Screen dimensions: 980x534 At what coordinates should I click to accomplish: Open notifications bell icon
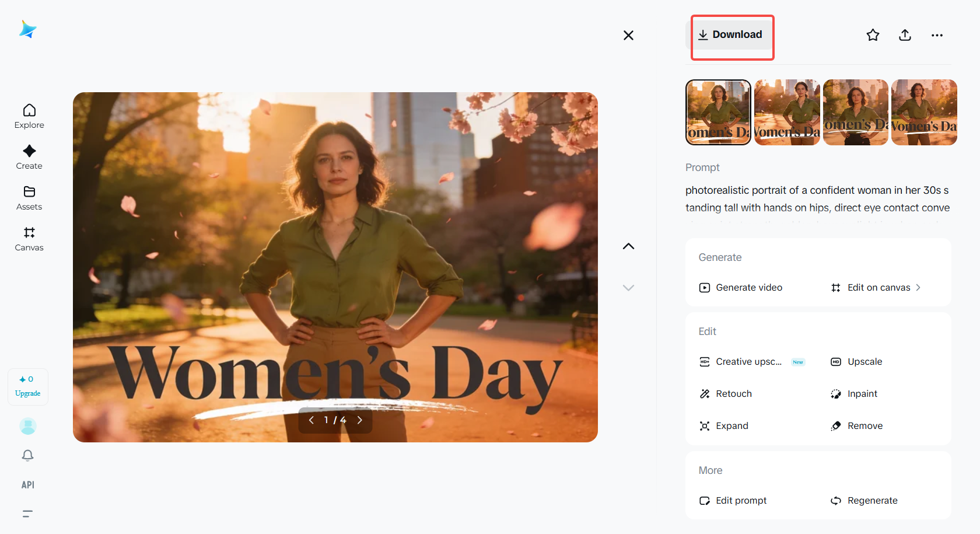point(27,455)
